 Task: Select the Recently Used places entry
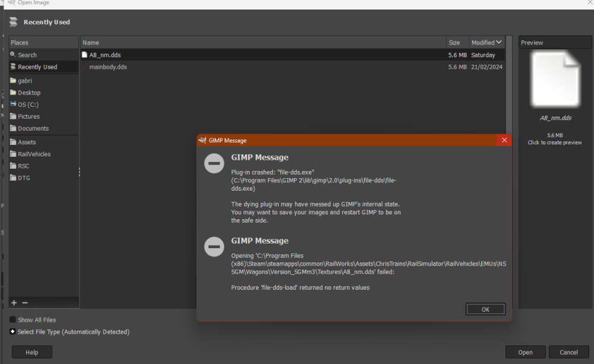tap(37, 67)
